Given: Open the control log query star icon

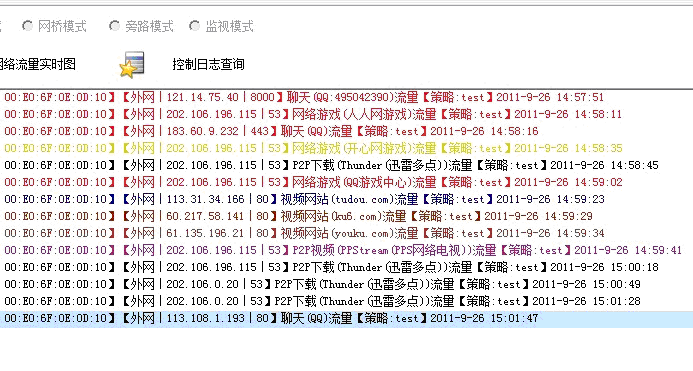Looking at the screenshot, I should (x=132, y=65).
